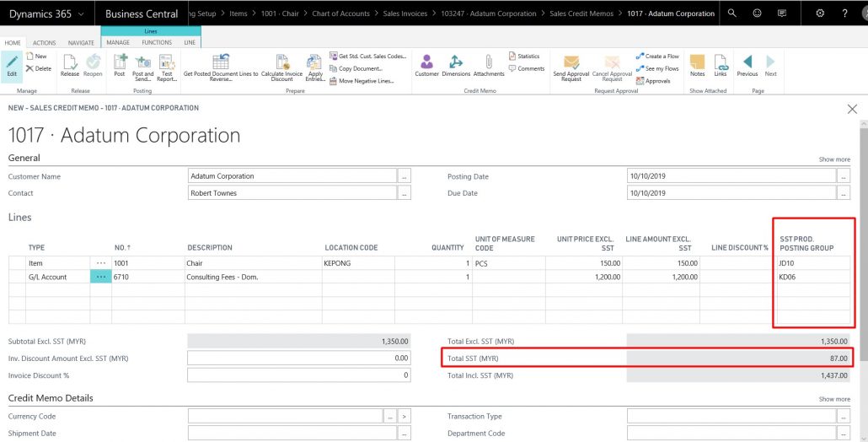Open Due Date picker button
This screenshot has height=442, width=868.
click(843, 193)
